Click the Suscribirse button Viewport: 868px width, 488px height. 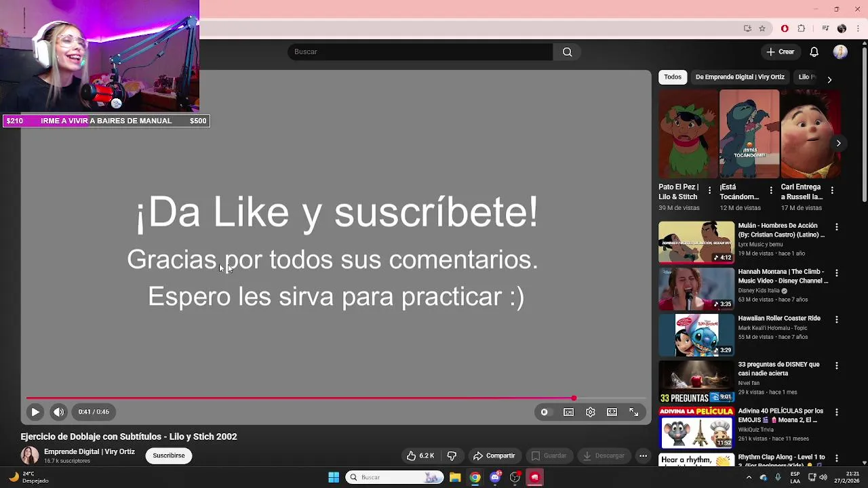[x=169, y=455]
